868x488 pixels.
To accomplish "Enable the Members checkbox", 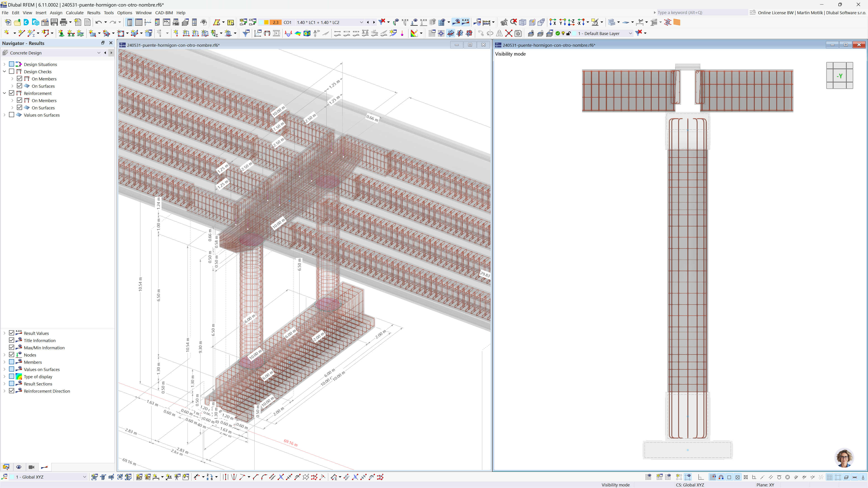I will [12, 362].
